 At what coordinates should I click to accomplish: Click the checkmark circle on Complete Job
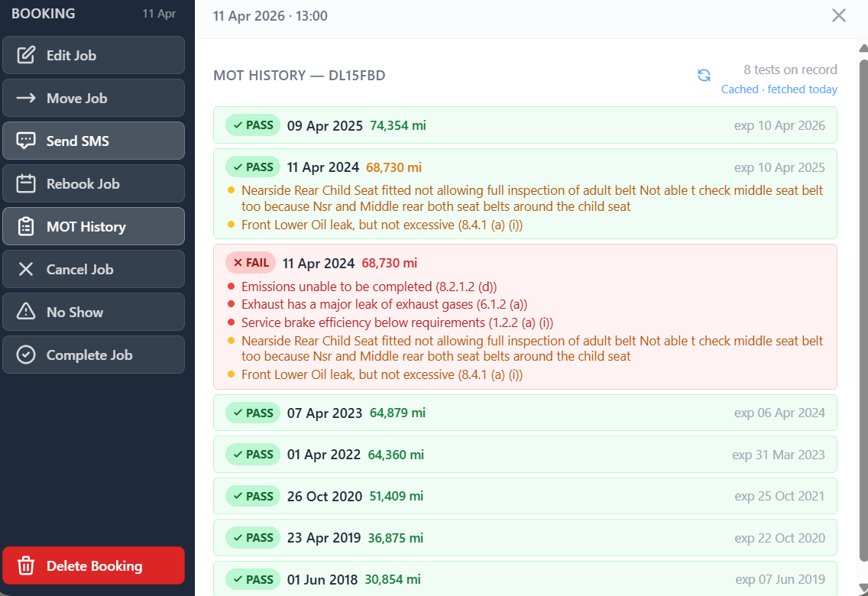[x=26, y=355]
